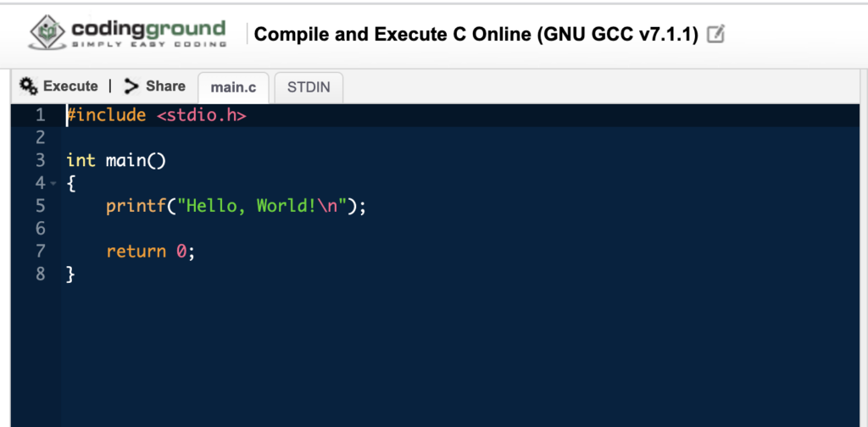Image resolution: width=868 pixels, height=427 pixels.
Task: Switch to the main.c tab
Action: (x=233, y=87)
